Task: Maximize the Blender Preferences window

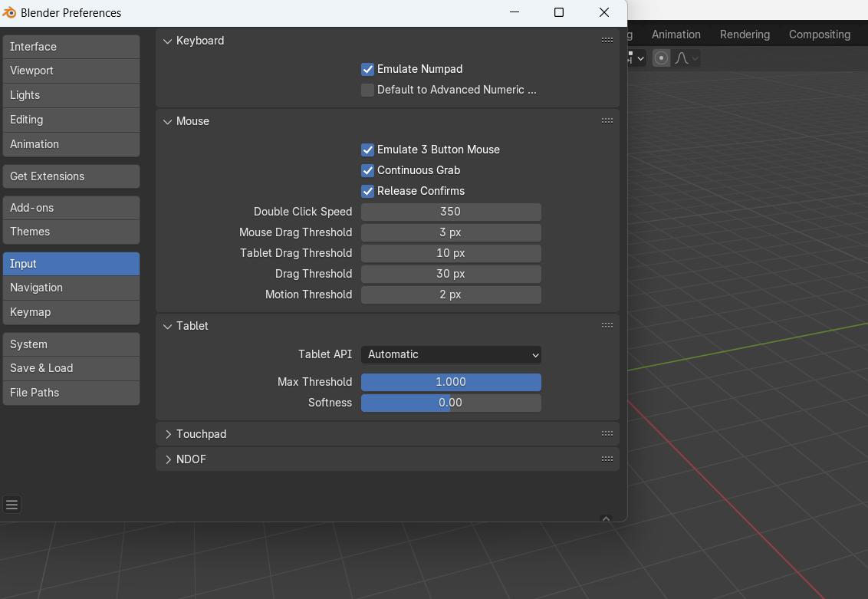Action: (x=559, y=12)
